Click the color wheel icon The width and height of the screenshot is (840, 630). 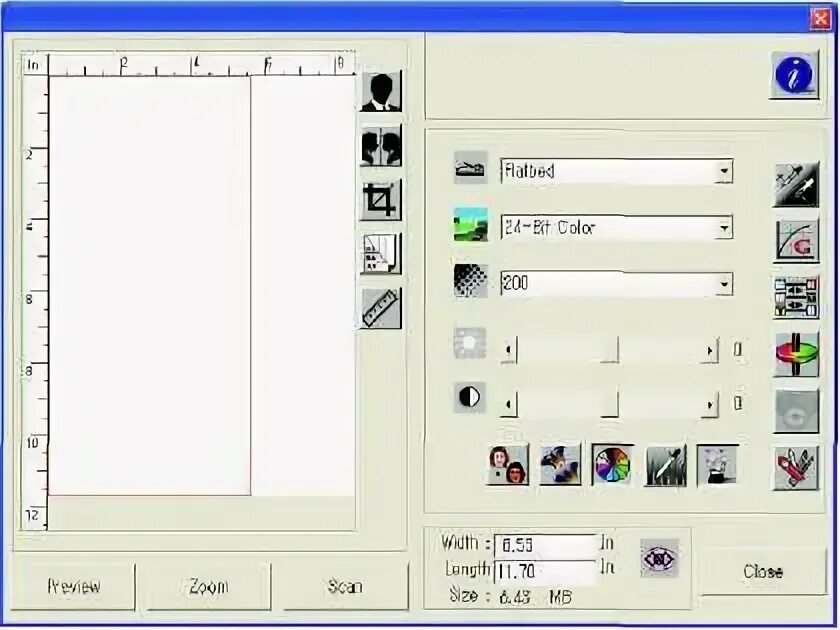click(x=613, y=464)
